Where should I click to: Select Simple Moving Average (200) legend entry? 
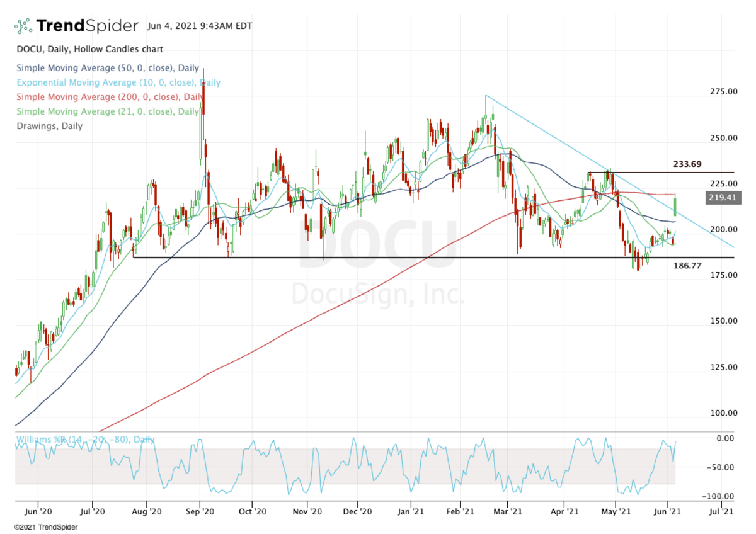click(x=110, y=97)
